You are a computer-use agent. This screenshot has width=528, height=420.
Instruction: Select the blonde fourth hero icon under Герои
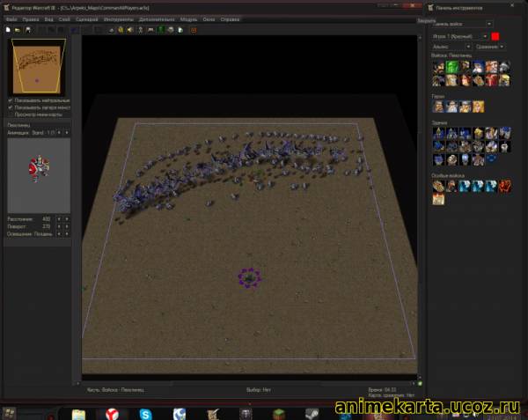(478, 107)
